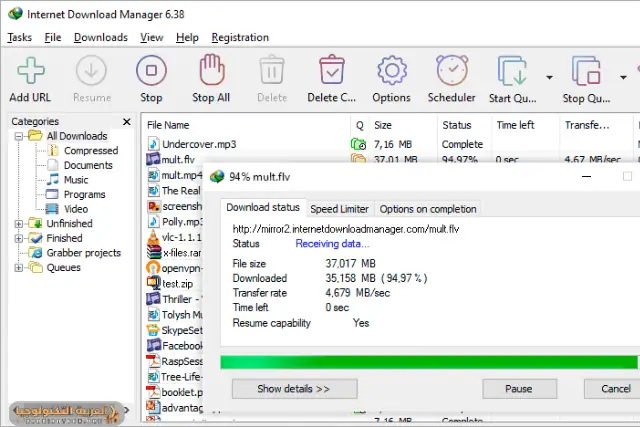This screenshot has width=640, height=427.
Task: Open the Registration menu
Action: [x=240, y=38]
